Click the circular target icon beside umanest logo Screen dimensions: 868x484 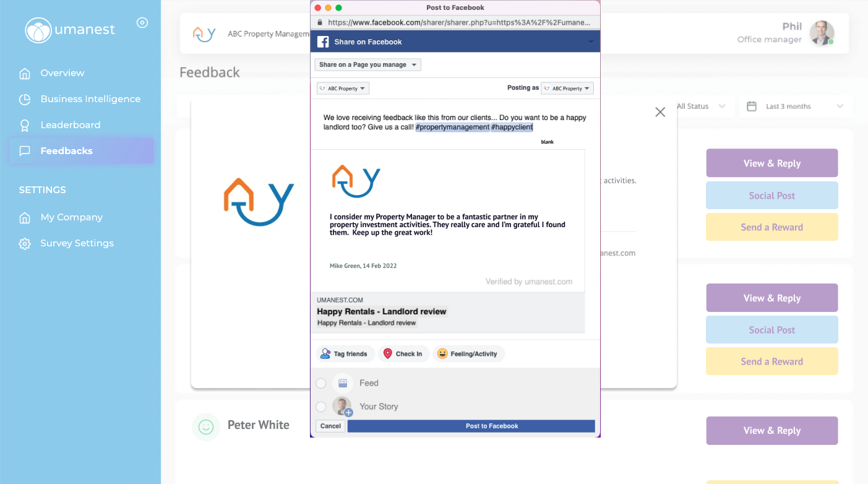pyautogui.click(x=142, y=23)
